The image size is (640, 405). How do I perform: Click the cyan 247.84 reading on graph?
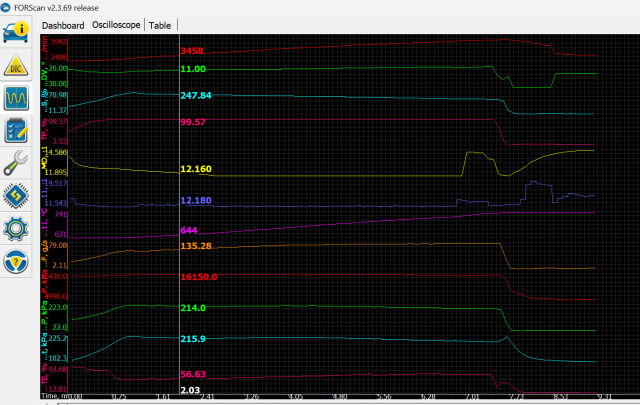click(196, 96)
